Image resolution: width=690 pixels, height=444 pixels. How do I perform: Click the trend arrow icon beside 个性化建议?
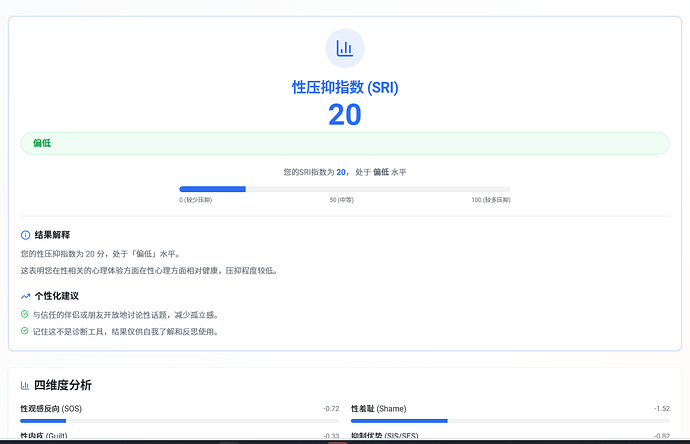coord(25,297)
